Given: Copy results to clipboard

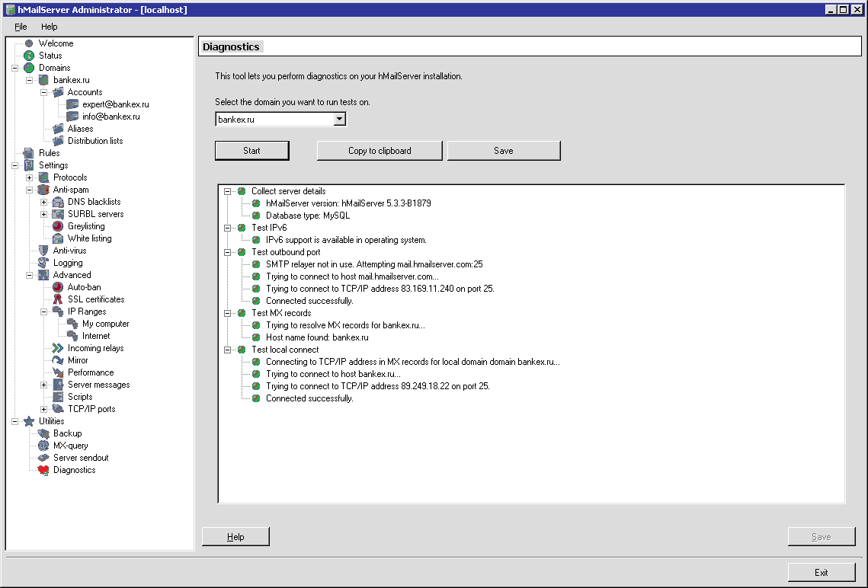Looking at the screenshot, I should (380, 151).
